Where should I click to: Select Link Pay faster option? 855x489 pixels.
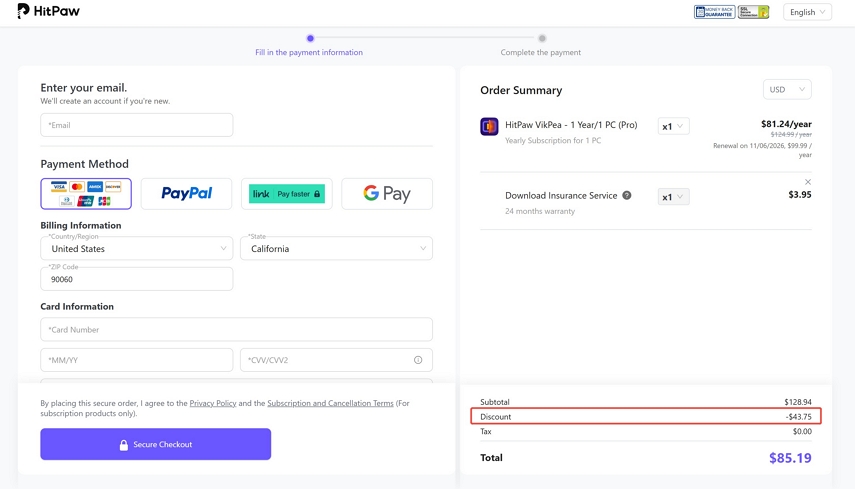(x=286, y=194)
